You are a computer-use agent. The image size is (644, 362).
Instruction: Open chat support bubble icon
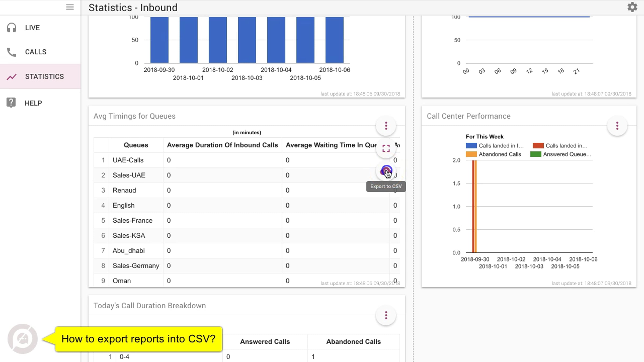click(x=23, y=339)
